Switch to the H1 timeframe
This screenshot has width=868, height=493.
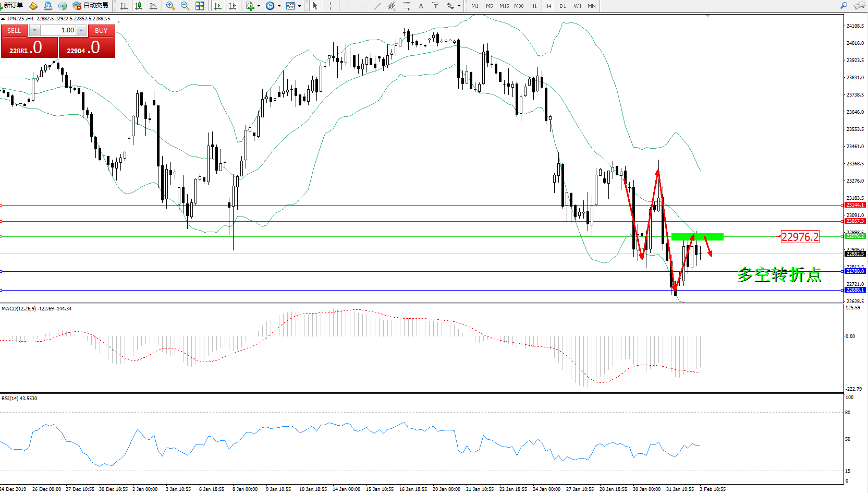(x=533, y=6)
